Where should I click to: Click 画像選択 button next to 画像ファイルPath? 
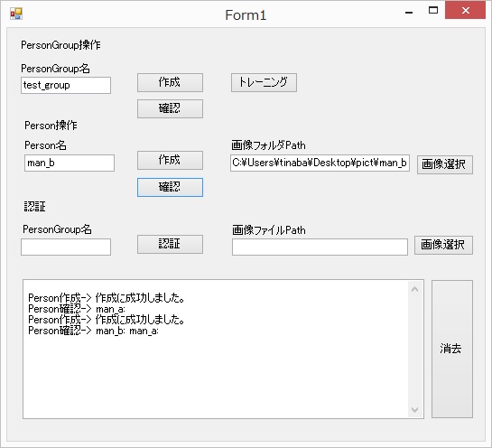click(x=443, y=245)
